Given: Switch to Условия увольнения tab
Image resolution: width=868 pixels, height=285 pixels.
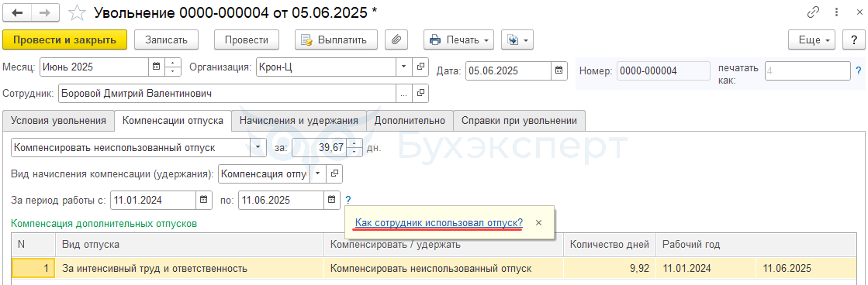Looking at the screenshot, I should (58, 120).
